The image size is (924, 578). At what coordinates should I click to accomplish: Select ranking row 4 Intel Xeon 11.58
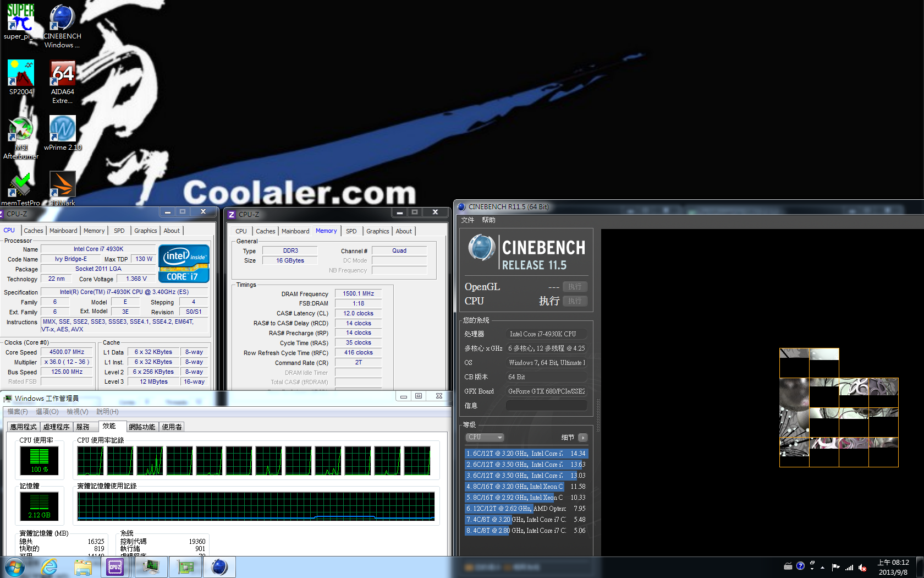[526, 487]
